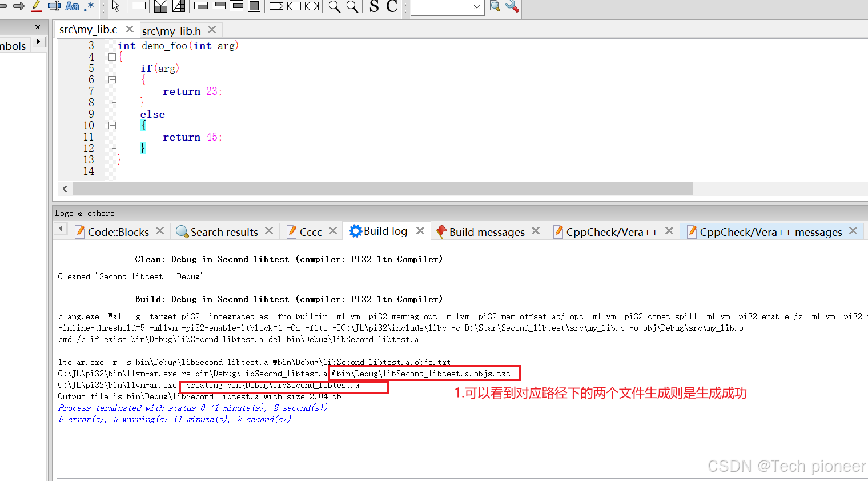Collapse the code fold at line 4

pos(112,57)
